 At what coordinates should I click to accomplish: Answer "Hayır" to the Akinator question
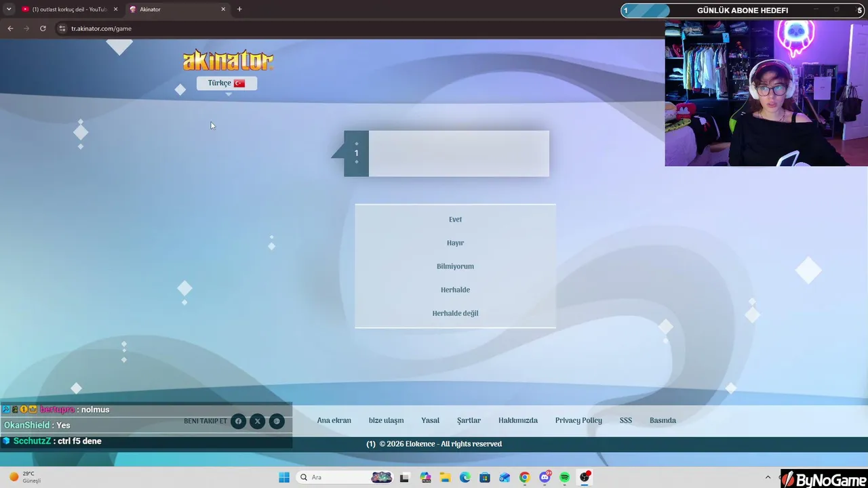tap(455, 243)
